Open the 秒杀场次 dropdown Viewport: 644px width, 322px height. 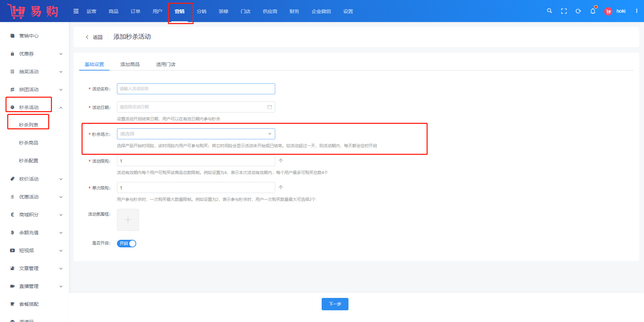196,134
